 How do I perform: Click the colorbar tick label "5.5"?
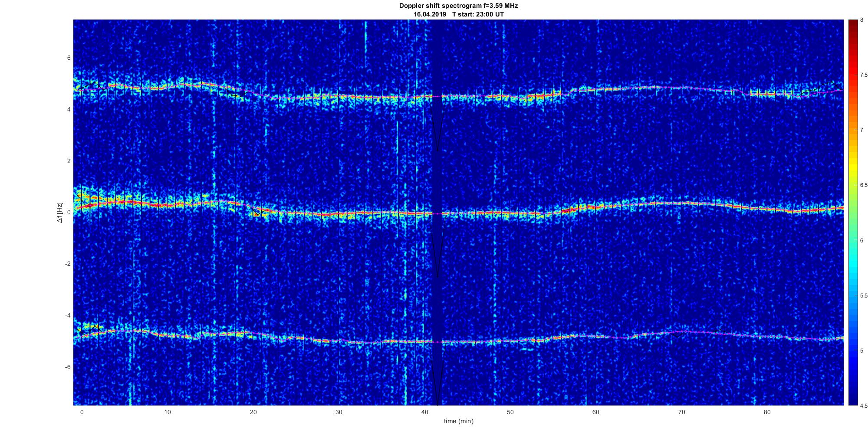864,296
